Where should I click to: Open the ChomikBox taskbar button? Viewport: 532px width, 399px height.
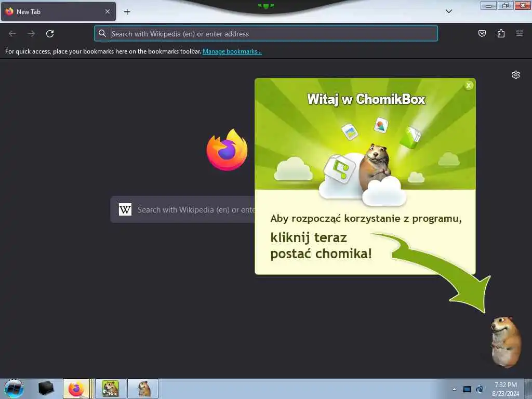pos(111,389)
